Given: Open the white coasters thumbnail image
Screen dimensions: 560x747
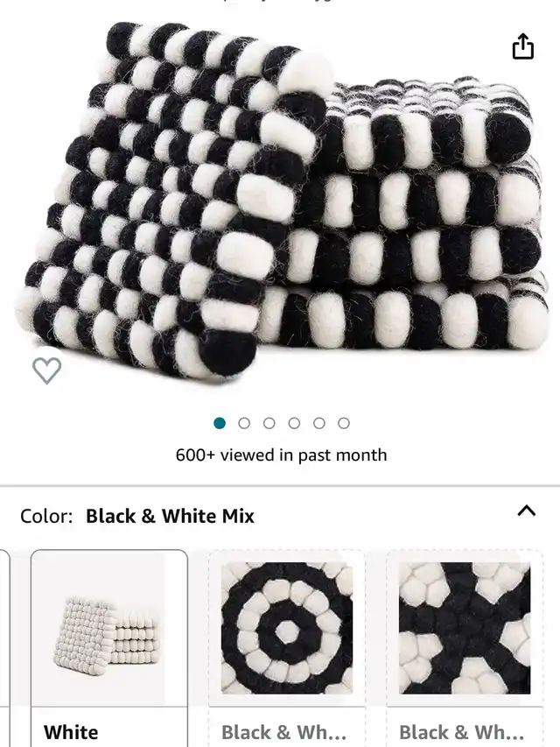Looking at the screenshot, I should [109, 629].
